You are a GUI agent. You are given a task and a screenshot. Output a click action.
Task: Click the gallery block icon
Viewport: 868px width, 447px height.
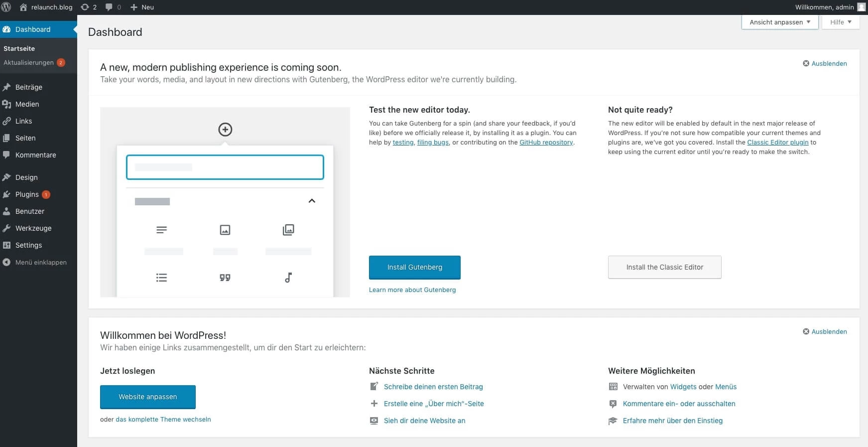coord(288,230)
